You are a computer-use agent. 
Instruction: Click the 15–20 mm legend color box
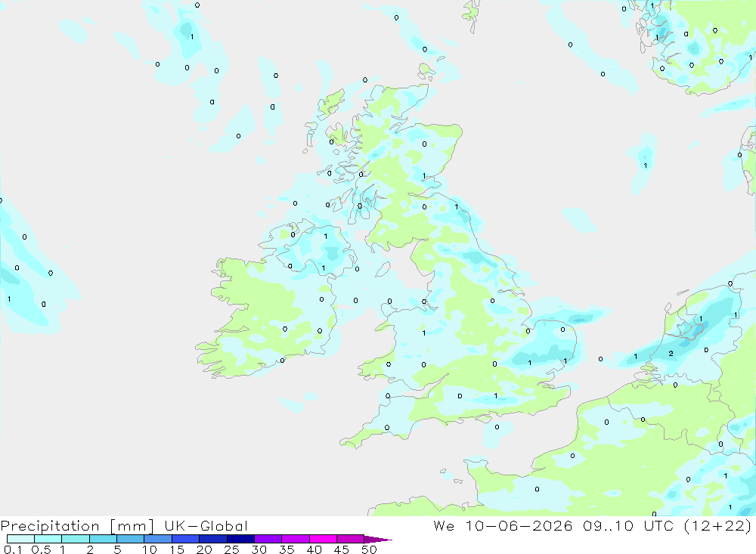(x=185, y=539)
